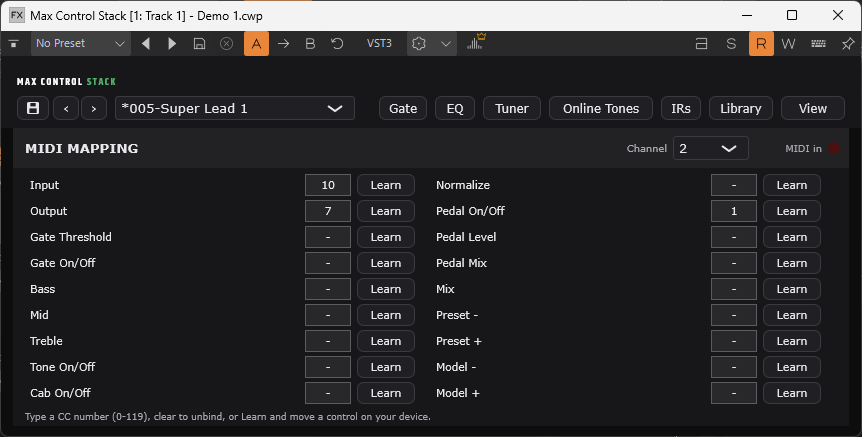Click the Normalize CC number field

pos(734,185)
